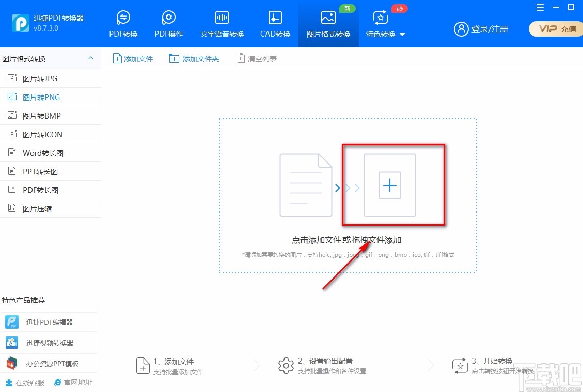Switch to the 图片格式转换 tab
This screenshot has width=583, height=392.
click(x=328, y=23)
